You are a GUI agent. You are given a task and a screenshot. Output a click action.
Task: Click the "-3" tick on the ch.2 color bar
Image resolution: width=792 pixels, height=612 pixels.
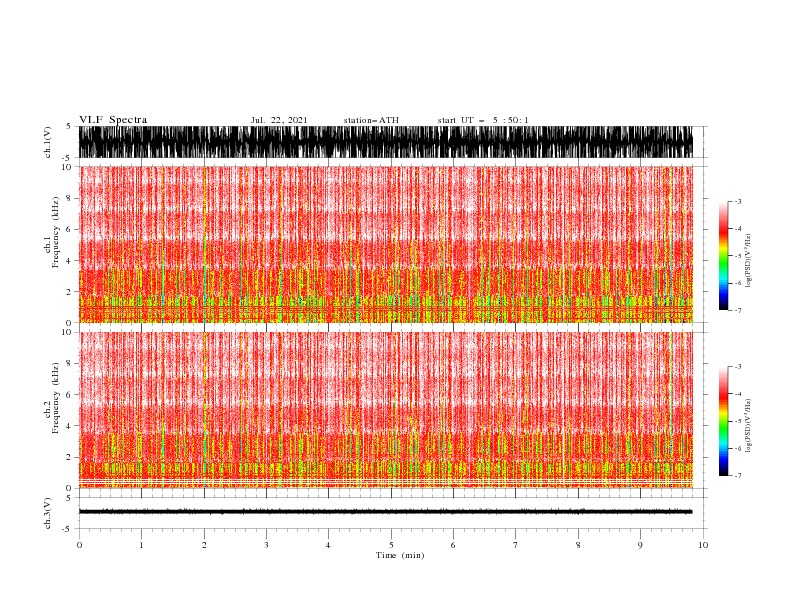pyautogui.click(x=737, y=367)
